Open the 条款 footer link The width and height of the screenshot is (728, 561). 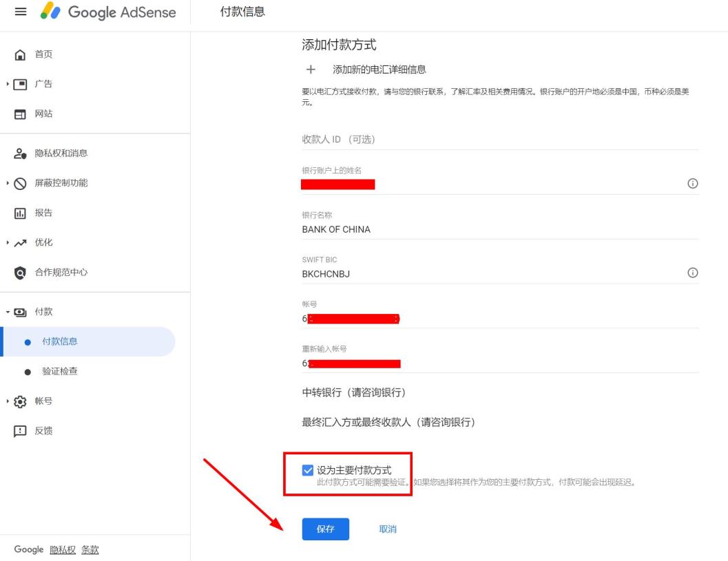pos(90,550)
